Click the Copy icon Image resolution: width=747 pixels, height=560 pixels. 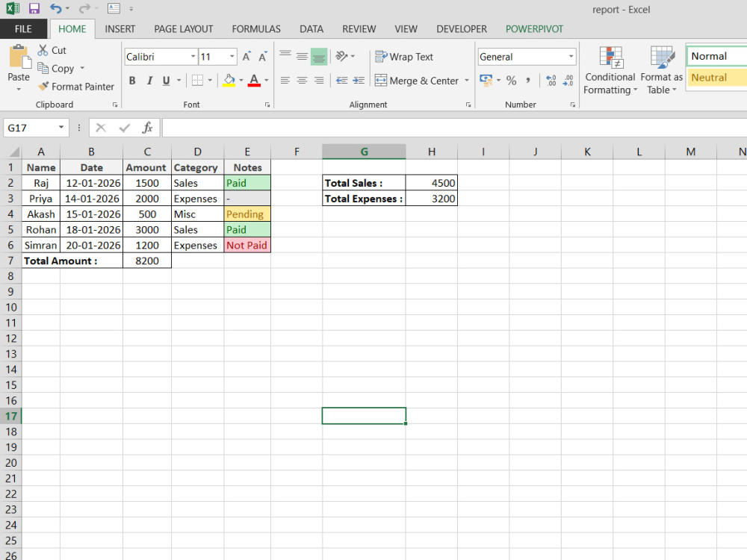tap(43, 68)
